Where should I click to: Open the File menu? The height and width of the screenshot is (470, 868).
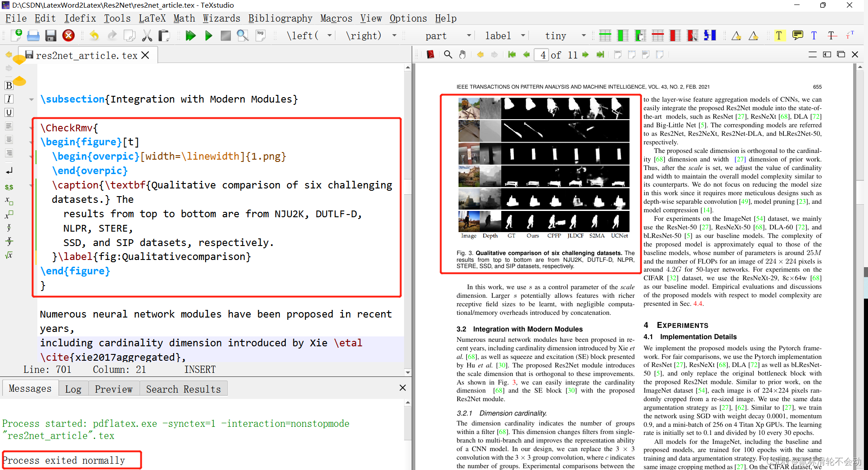(16, 18)
